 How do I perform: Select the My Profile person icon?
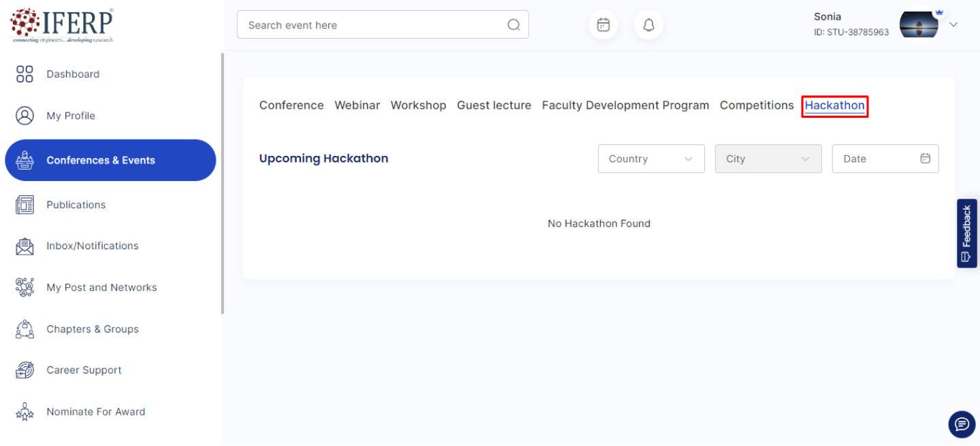(x=24, y=116)
